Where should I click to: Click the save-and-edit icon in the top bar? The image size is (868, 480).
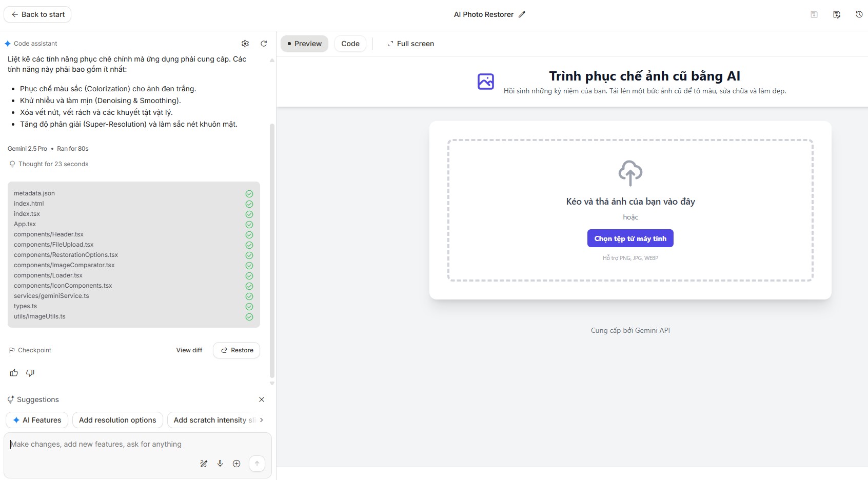click(x=836, y=14)
